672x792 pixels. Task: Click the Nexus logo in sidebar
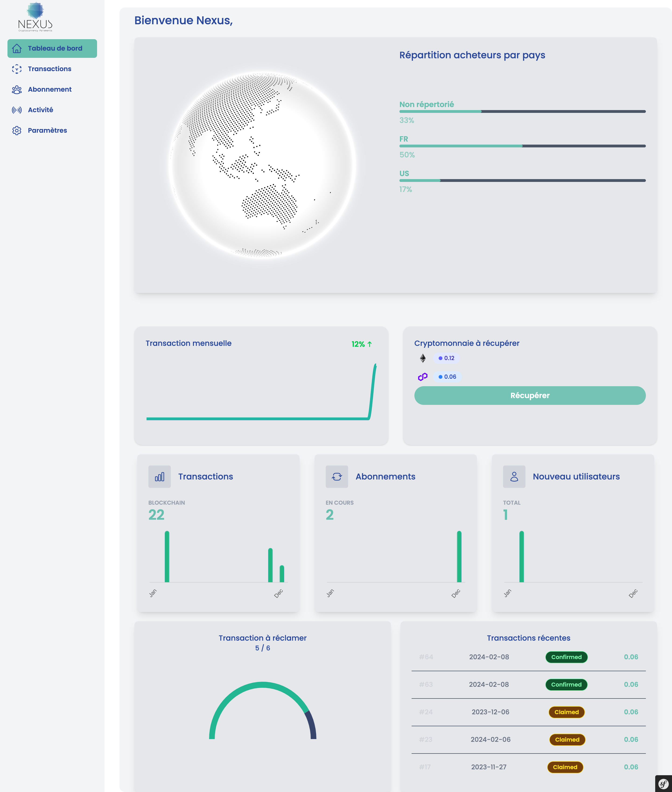(35, 17)
